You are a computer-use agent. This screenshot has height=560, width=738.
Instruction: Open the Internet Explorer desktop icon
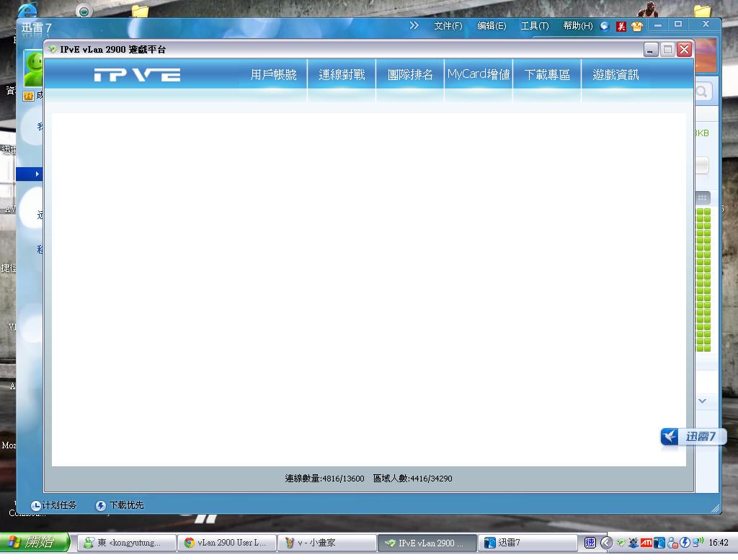(28, 9)
